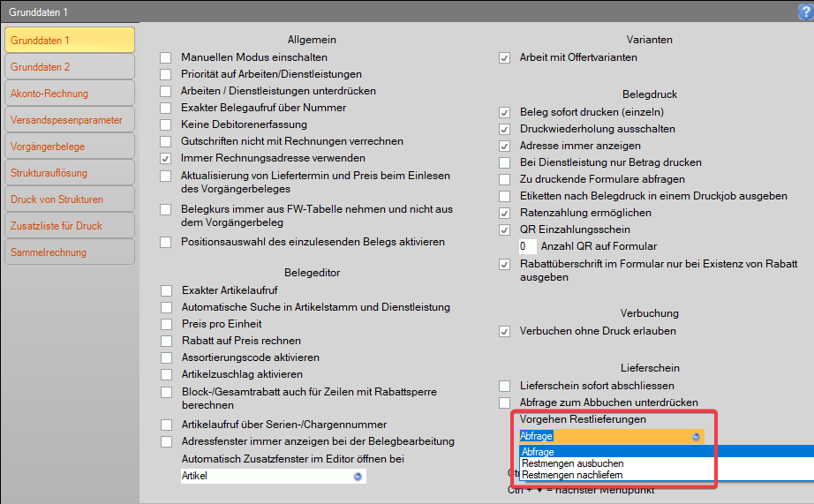The height and width of the screenshot is (504, 814).
Task: Select the Grunddaten 1 tab
Action: click(70, 41)
